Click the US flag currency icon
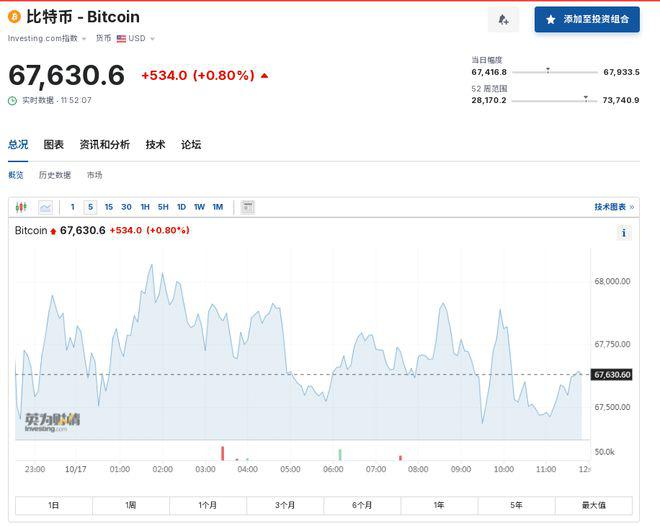 [x=121, y=39]
